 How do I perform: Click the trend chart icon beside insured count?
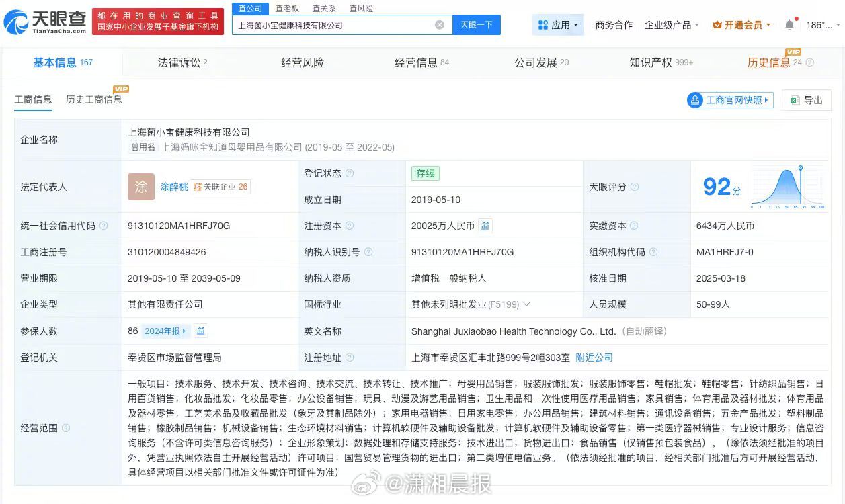(x=201, y=331)
